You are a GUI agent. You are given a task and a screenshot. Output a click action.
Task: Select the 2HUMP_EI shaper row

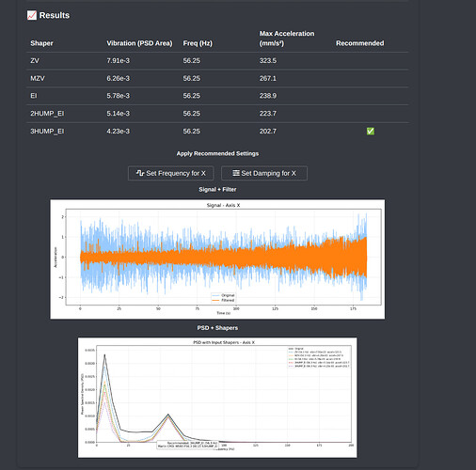click(217, 114)
